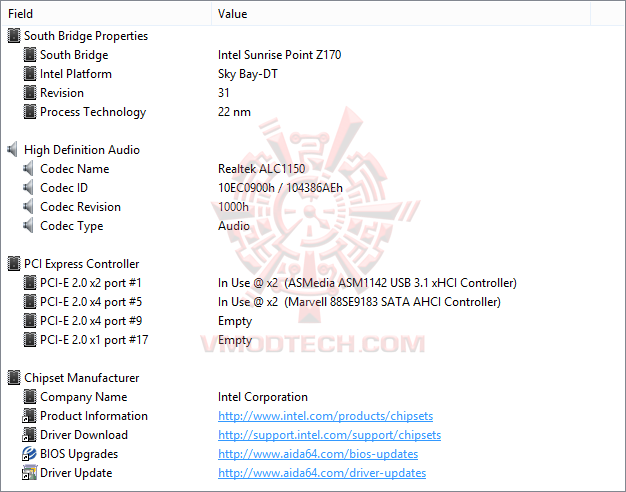Click the 1000h codec revision value

pyautogui.click(x=233, y=206)
